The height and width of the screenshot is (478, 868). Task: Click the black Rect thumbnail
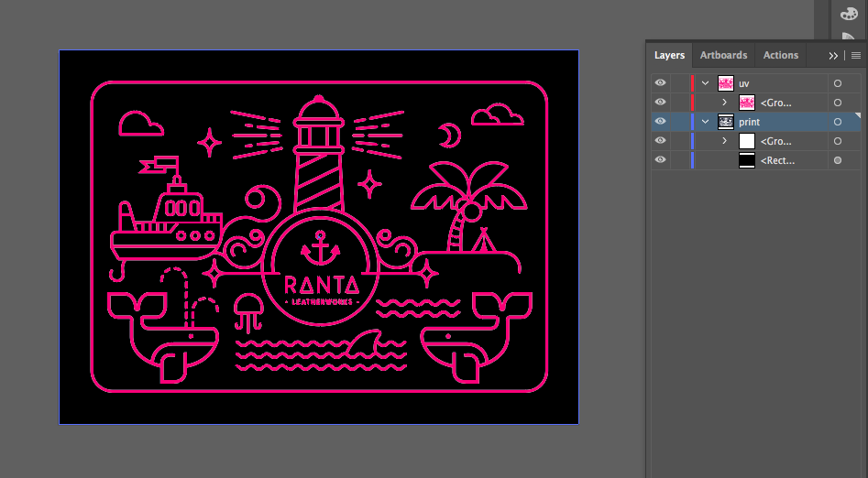pos(747,160)
